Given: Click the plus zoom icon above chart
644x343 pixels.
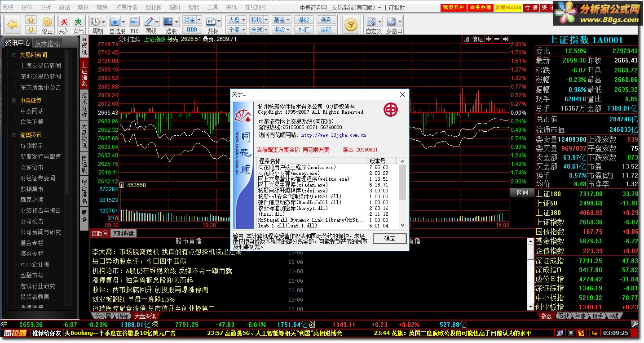Looking at the screenshot, I should [x=489, y=39].
